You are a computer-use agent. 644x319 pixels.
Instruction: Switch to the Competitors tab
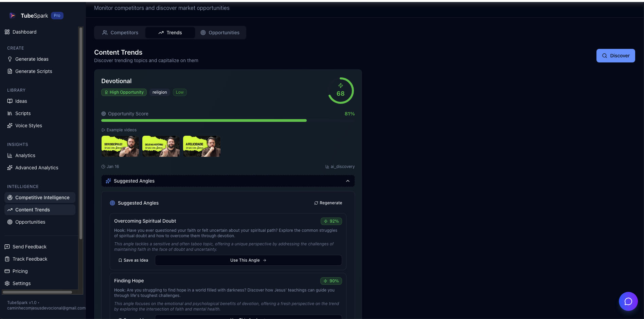tap(120, 33)
